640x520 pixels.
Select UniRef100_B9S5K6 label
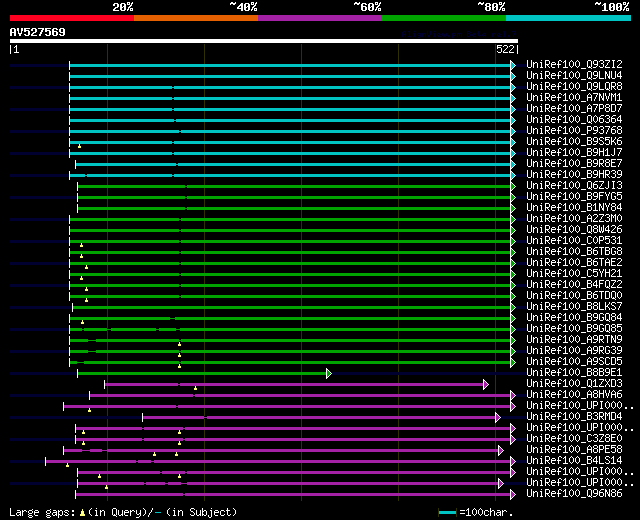click(x=574, y=142)
